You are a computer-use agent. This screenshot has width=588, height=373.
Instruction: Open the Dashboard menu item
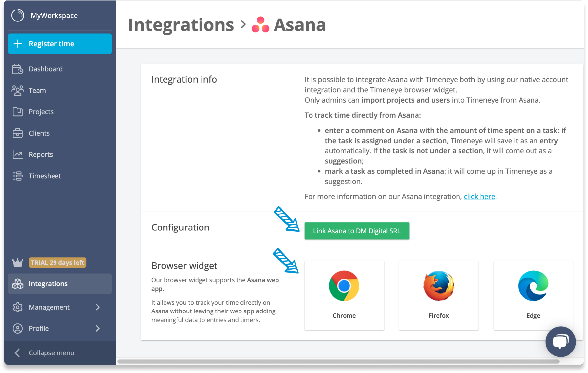60,69
